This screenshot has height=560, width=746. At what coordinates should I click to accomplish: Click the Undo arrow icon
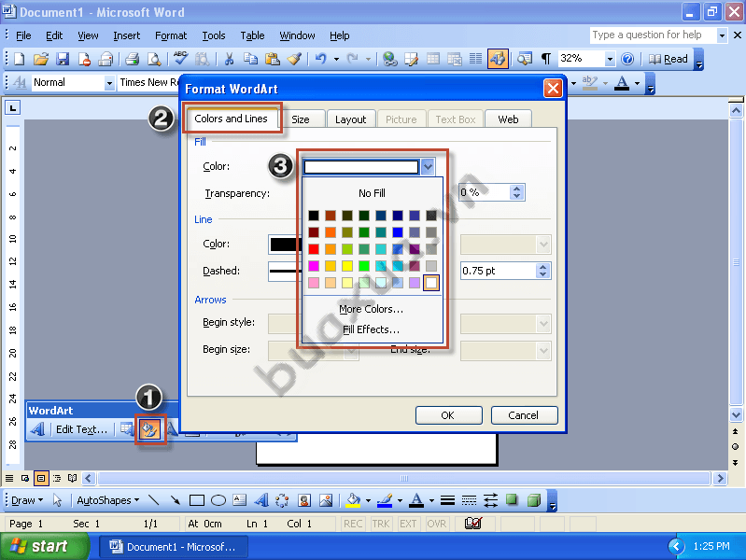pos(320,59)
